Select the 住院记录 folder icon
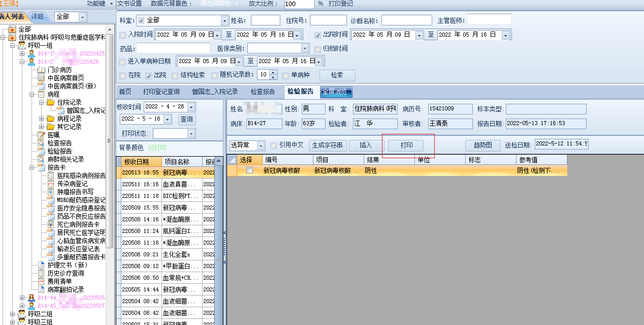This screenshot has height=325, width=644. (x=51, y=102)
